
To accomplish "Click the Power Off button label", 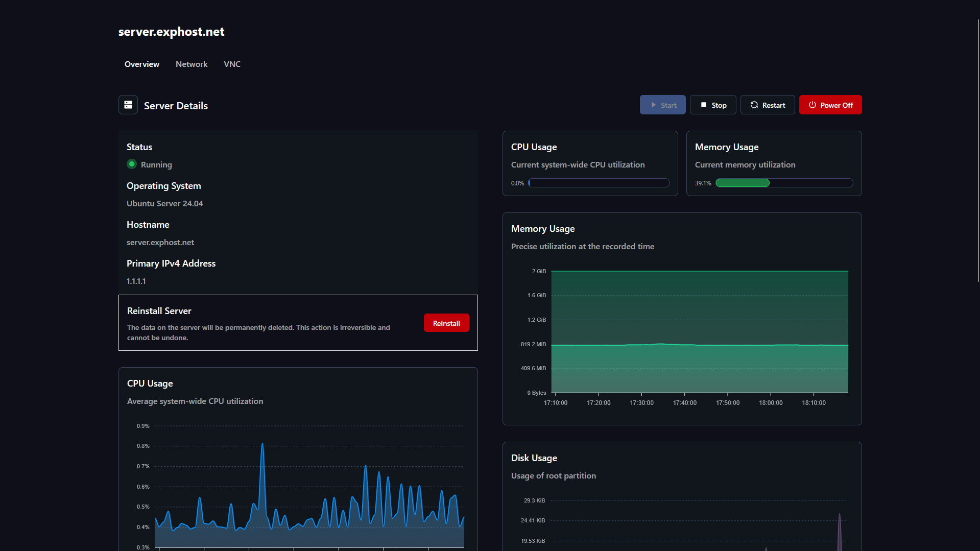I will (x=836, y=105).
